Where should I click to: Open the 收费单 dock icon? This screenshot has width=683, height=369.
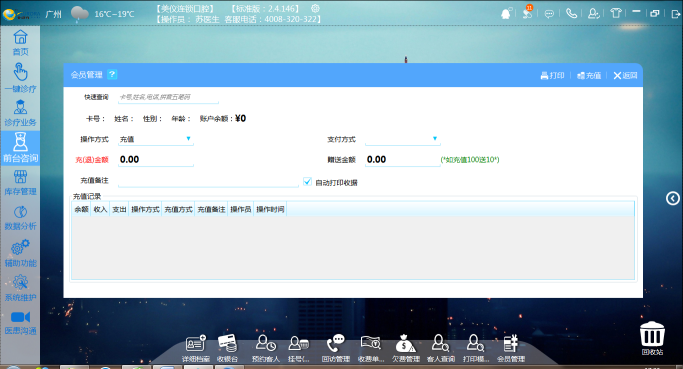click(x=371, y=349)
